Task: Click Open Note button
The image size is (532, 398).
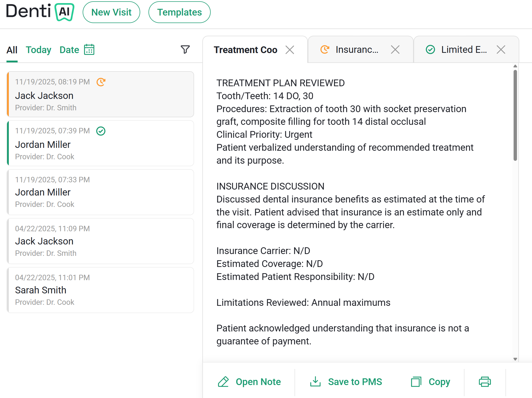Action: (249, 382)
